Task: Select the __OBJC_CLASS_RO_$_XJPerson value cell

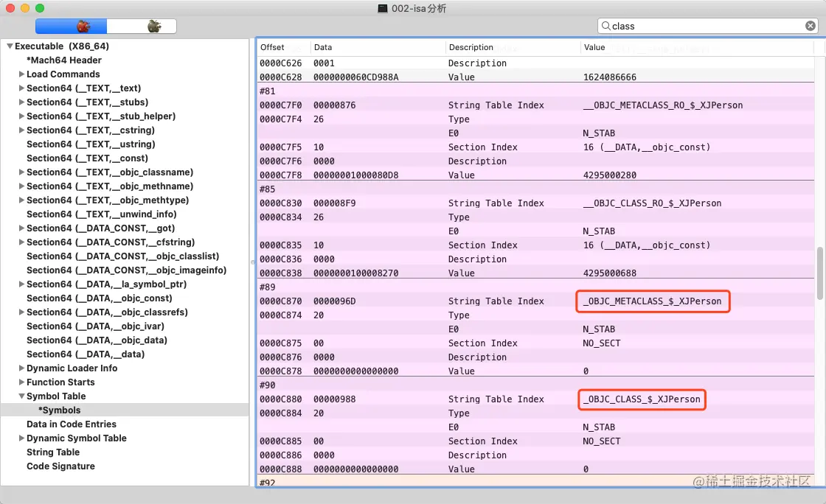Action: [x=652, y=203]
